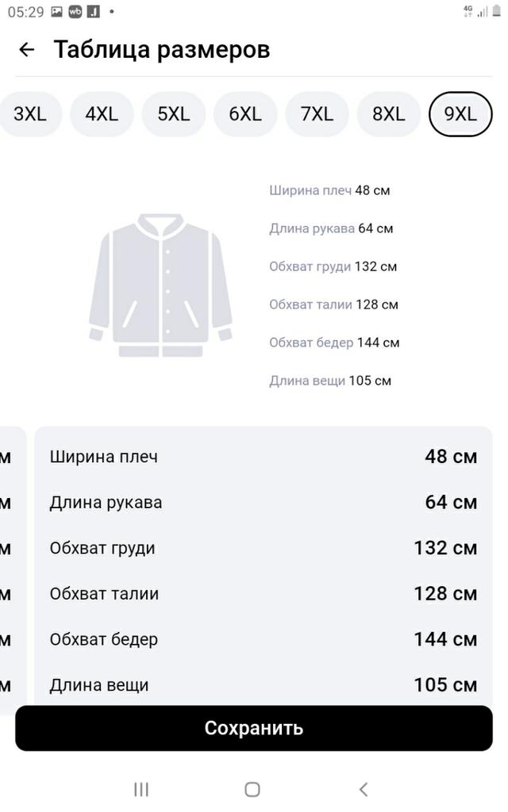Tap the Ширина плеч 48 см row
The height and width of the screenshot is (812, 508).
[x=263, y=457]
